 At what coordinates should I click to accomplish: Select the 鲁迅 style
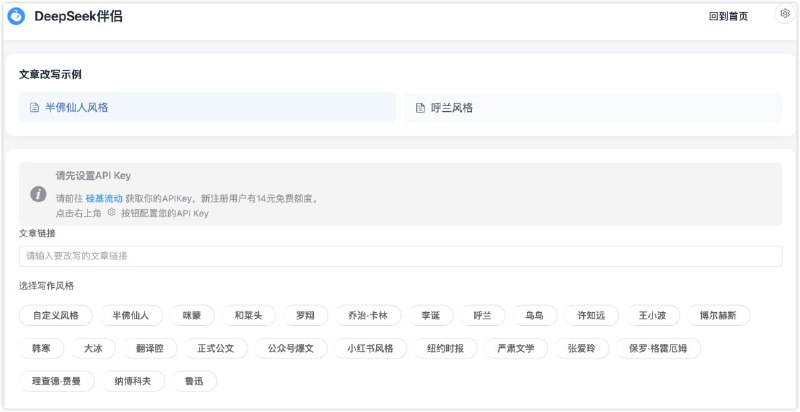click(194, 381)
